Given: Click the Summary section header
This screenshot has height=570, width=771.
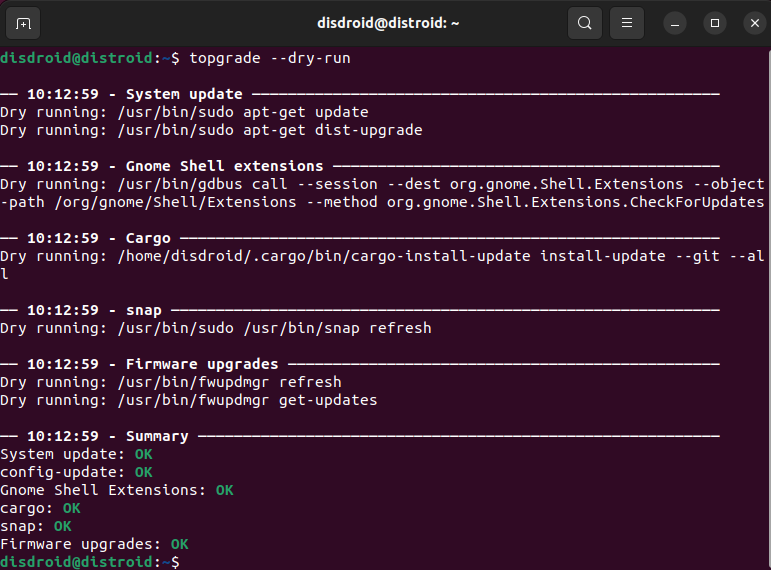Looking at the screenshot, I should point(360,436).
